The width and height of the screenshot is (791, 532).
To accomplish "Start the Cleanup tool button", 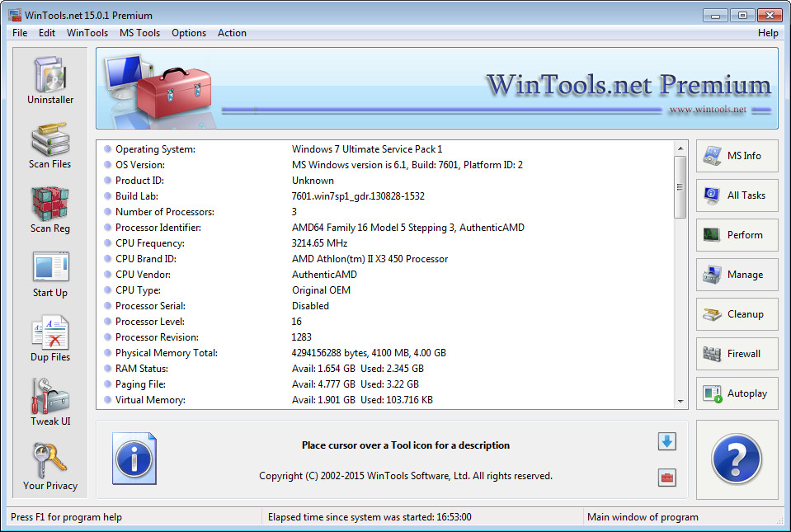I will 737,314.
